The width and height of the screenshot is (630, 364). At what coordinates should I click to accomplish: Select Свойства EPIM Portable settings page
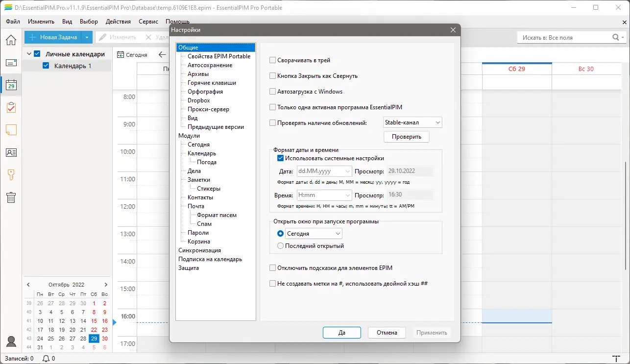219,56
